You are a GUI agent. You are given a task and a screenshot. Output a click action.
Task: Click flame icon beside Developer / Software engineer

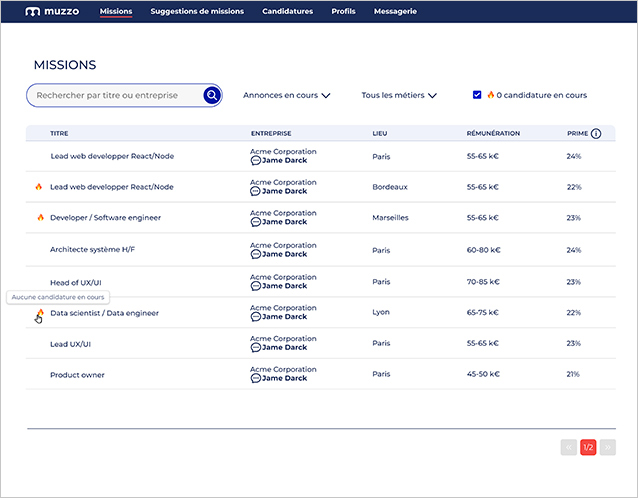41,217
